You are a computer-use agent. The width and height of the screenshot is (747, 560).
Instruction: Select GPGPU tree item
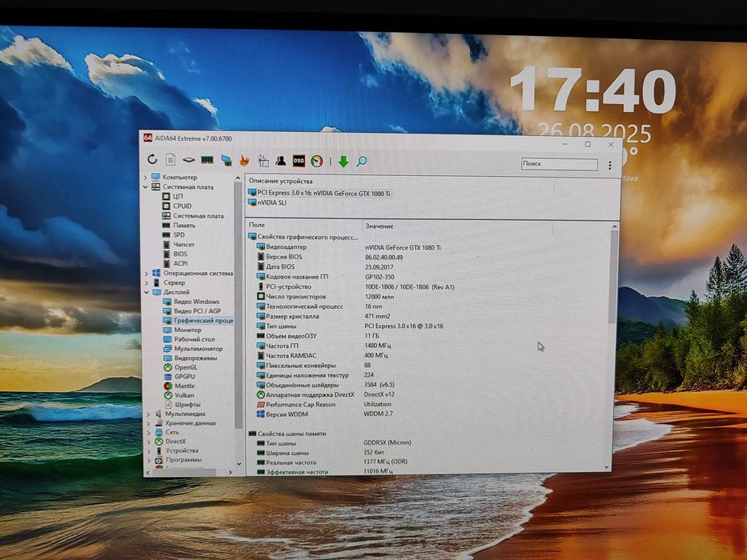(184, 376)
